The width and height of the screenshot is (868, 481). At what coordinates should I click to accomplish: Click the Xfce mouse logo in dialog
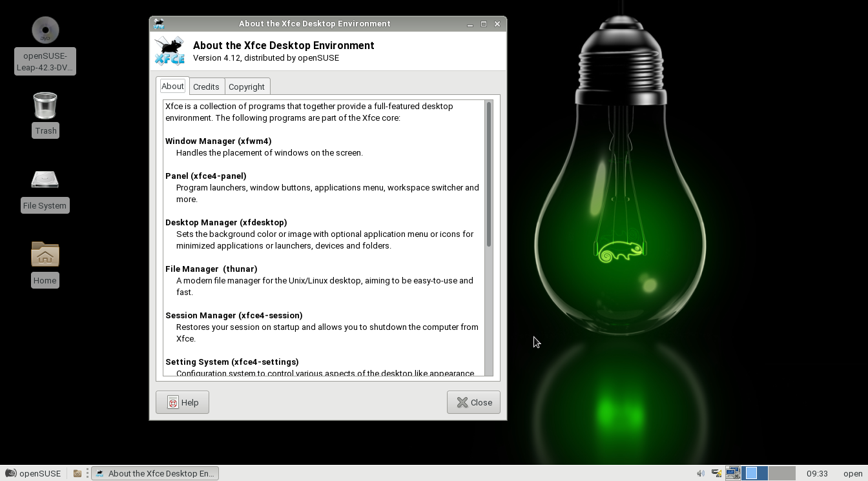click(169, 51)
